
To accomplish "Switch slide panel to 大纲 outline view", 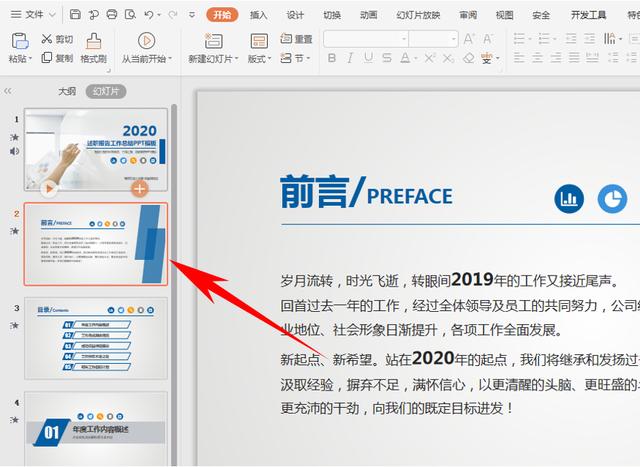I will tap(67, 91).
